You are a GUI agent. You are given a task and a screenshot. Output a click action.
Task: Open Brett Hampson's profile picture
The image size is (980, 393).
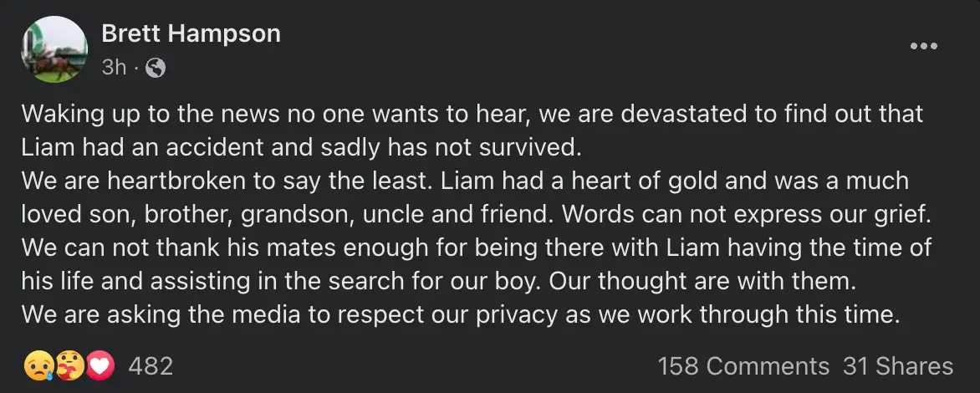(x=54, y=49)
